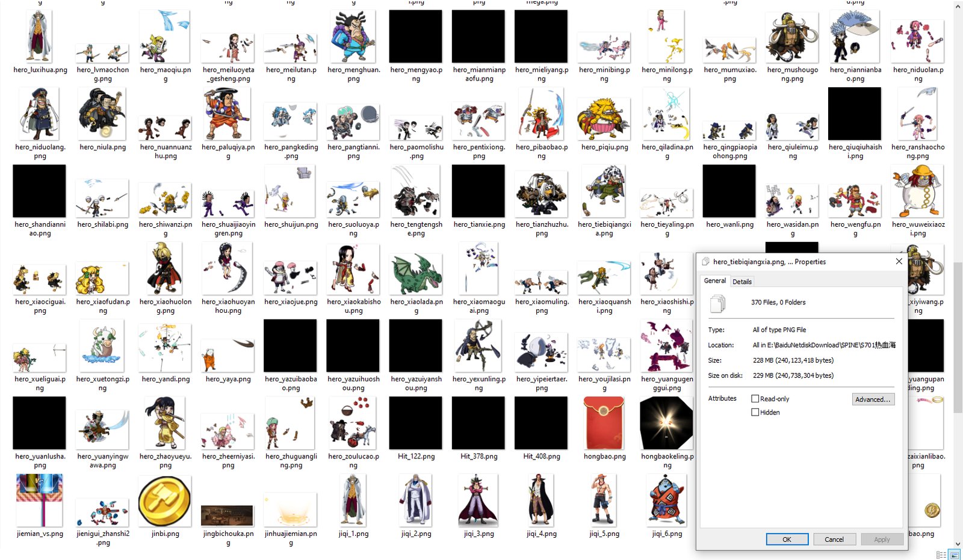Select the hongbaokeling.png starburst file
This screenshot has width=963, height=560.
pyautogui.click(x=666, y=423)
